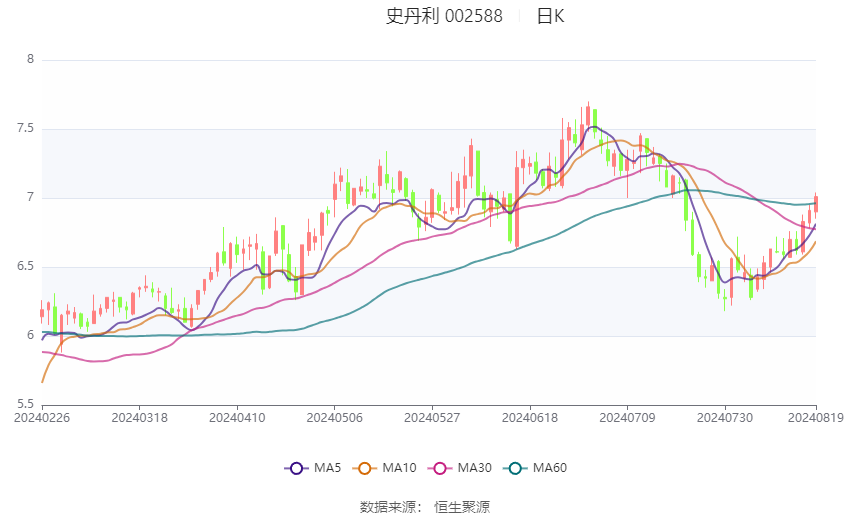This screenshot has width=850, height=517.
Task: Click the chart title 史丹利 002588
Action: pyautogui.click(x=444, y=16)
